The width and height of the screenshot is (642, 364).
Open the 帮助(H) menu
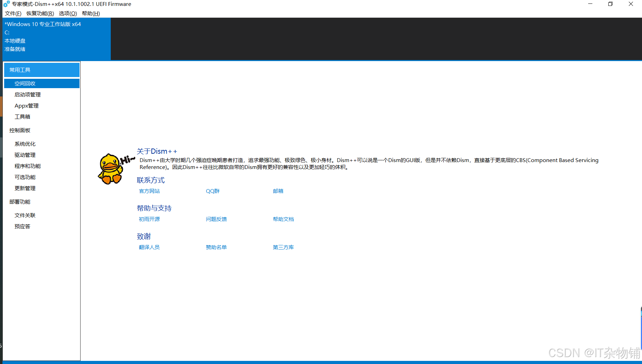pyautogui.click(x=91, y=14)
